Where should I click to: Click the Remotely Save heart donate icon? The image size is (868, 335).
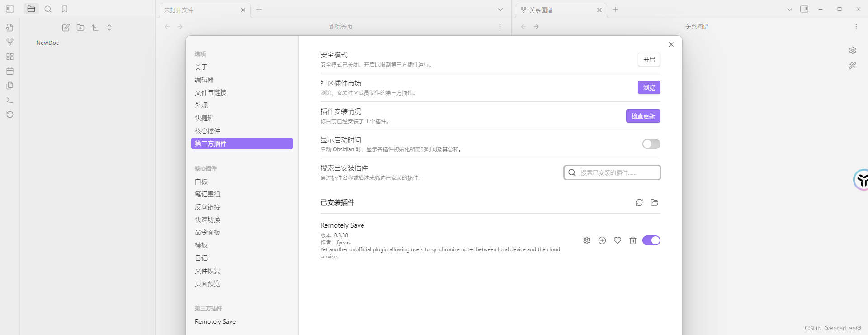(618, 240)
